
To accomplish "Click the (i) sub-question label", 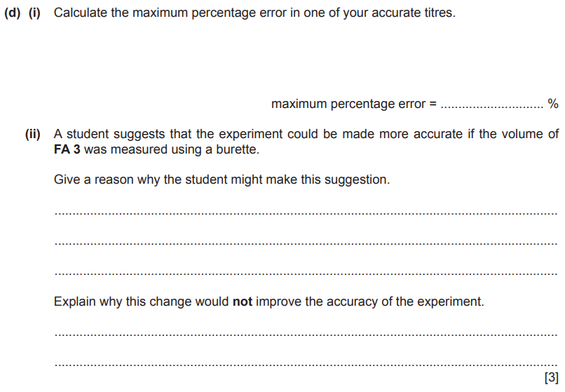I will (x=34, y=13).
